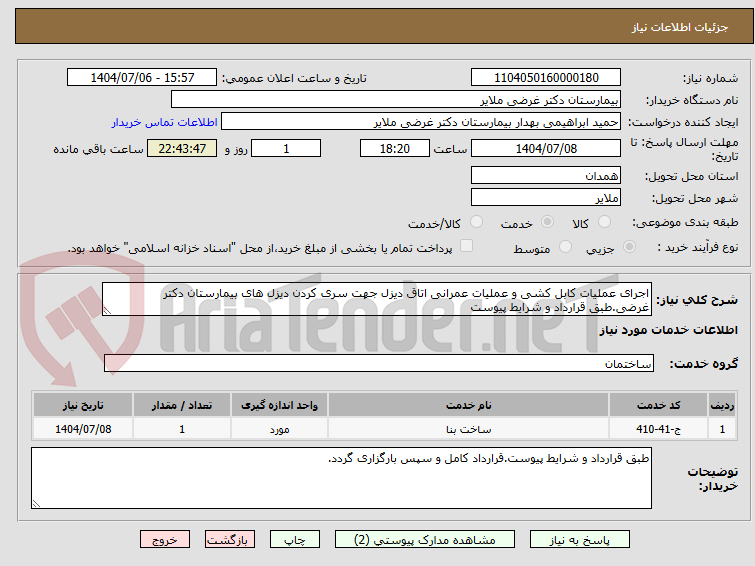Image resolution: width=755 pixels, height=566 pixels.
Task: Click the کد خدمت column header
Action: point(658,405)
